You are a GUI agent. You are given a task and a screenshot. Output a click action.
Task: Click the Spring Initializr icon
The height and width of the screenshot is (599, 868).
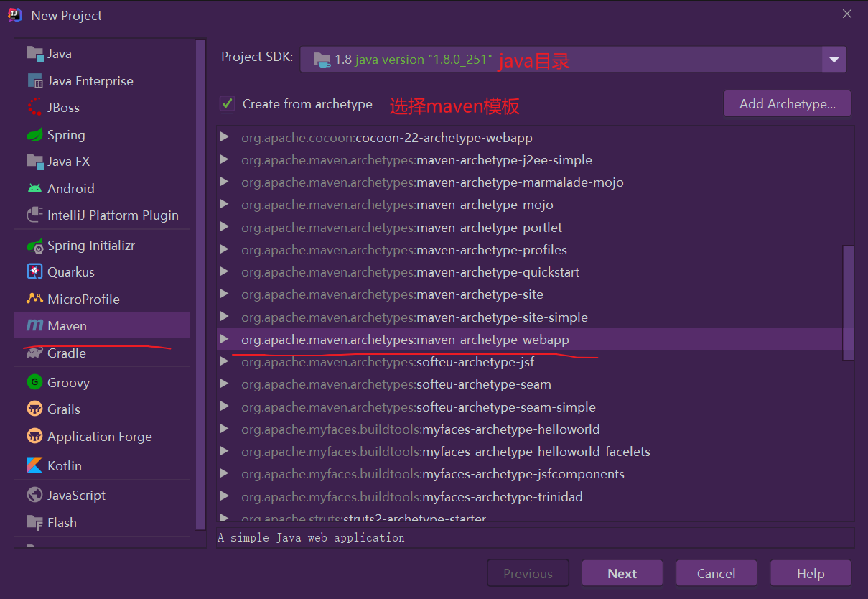point(34,245)
